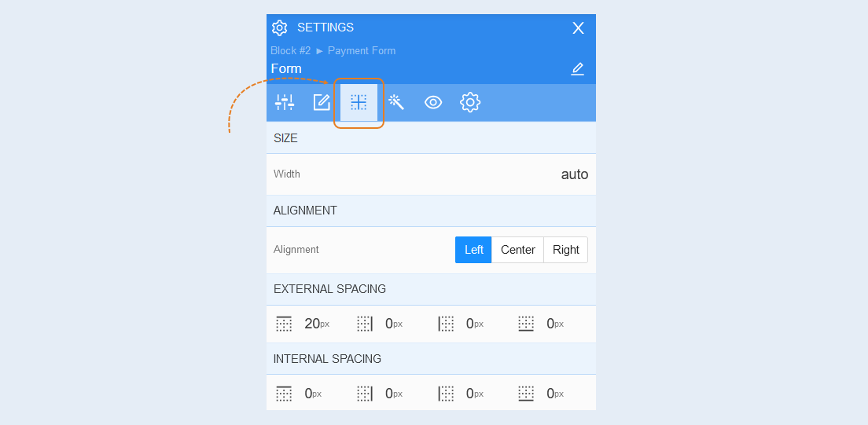Open the eye visibility tab
The image size is (868, 425).
tap(433, 102)
